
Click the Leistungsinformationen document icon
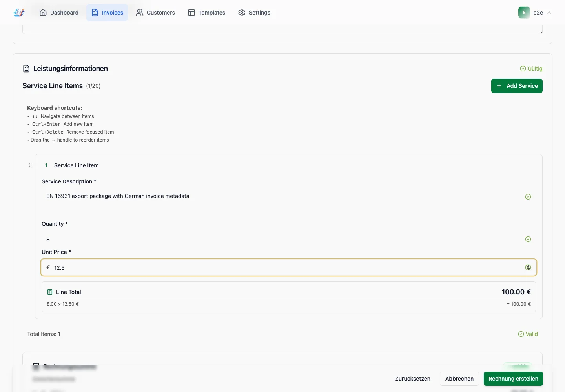(x=26, y=69)
